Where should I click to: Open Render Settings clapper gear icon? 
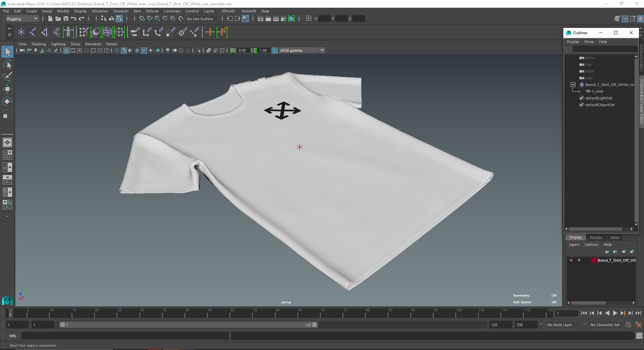pos(284,19)
